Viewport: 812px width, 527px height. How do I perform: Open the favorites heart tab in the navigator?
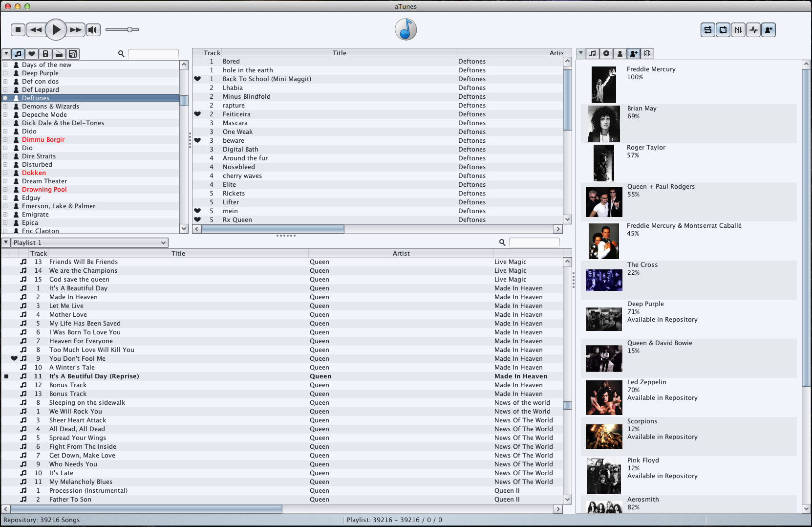pyautogui.click(x=32, y=54)
